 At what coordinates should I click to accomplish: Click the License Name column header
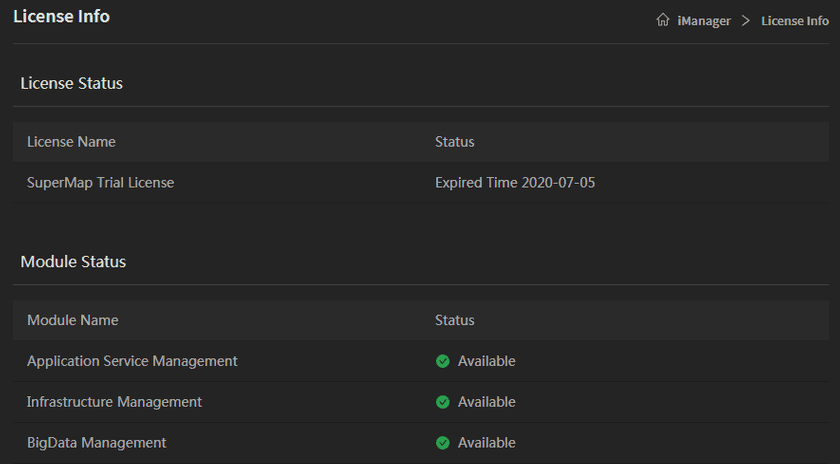pos(71,142)
